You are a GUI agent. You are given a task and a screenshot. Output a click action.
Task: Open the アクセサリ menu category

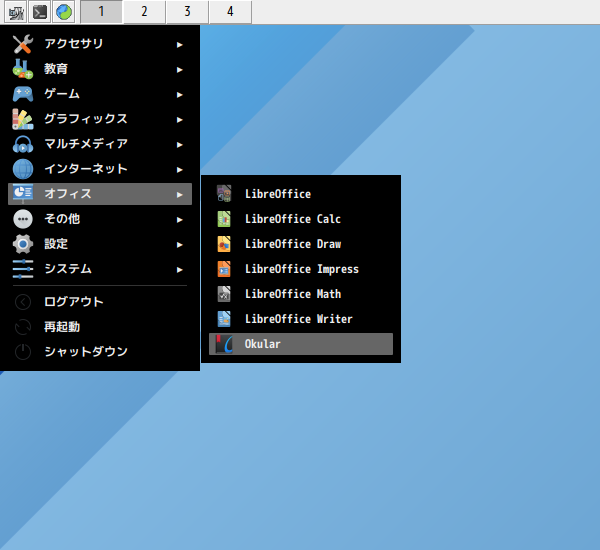(100, 44)
